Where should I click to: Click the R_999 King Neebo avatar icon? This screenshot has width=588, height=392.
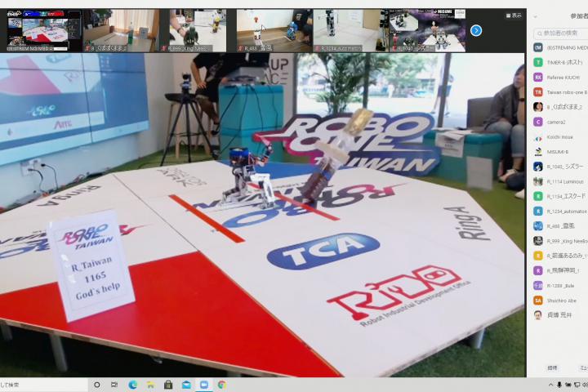coord(538,241)
